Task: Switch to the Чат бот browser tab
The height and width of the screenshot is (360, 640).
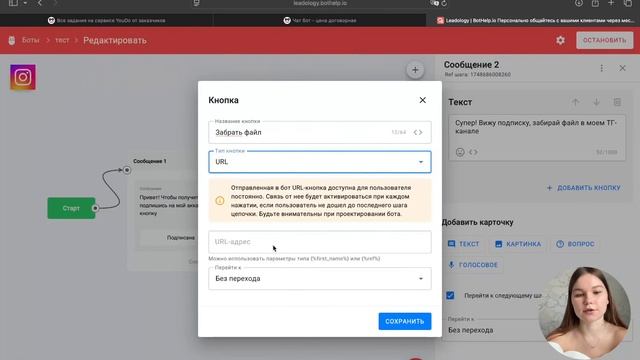Action: click(320, 20)
